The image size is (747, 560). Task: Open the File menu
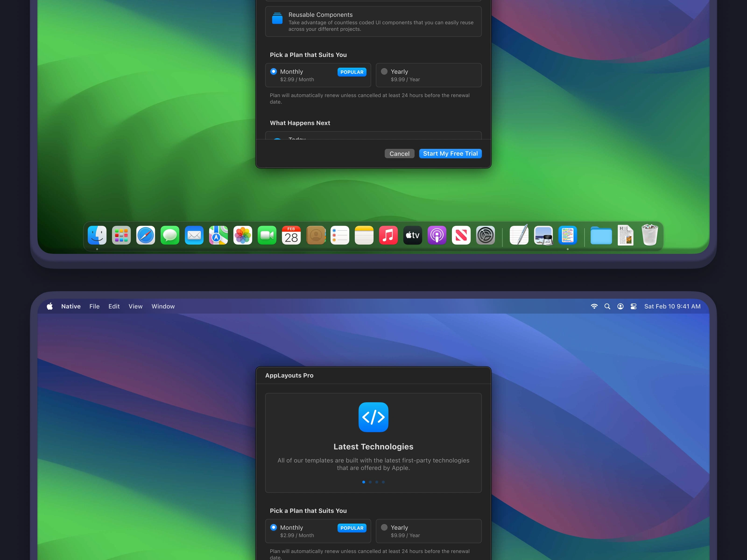click(94, 307)
